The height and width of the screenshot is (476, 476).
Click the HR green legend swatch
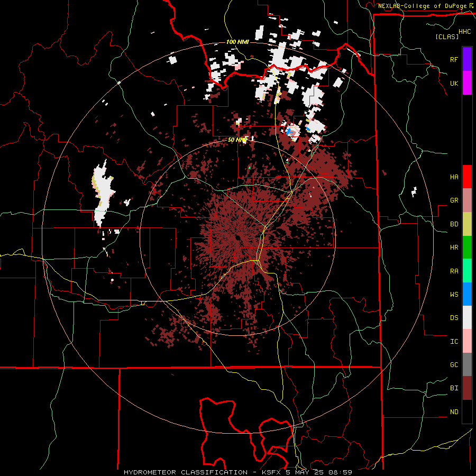[467, 247]
